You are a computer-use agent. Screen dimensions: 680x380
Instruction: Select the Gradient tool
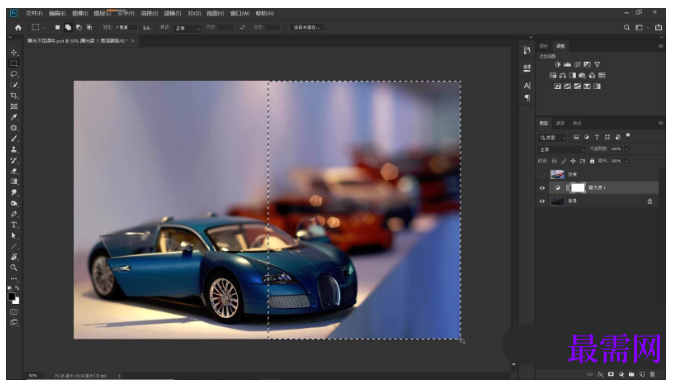pyautogui.click(x=14, y=182)
